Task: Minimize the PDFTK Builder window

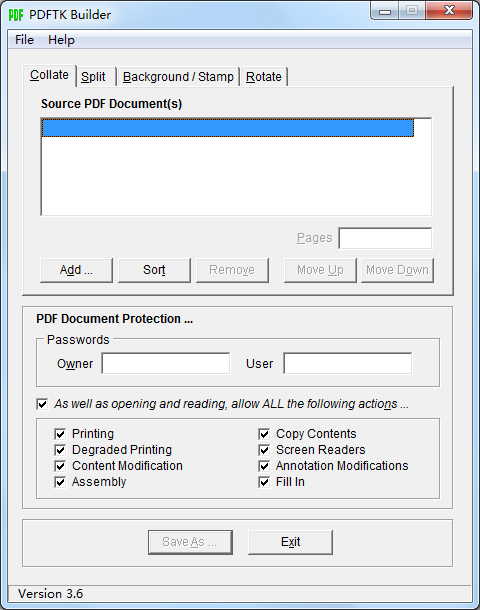Action: click(x=385, y=11)
